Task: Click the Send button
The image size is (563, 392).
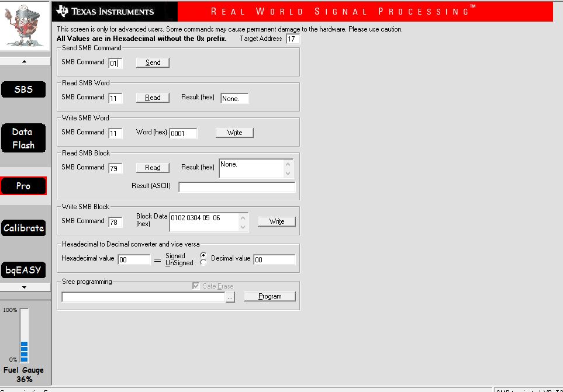Action: 153,63
